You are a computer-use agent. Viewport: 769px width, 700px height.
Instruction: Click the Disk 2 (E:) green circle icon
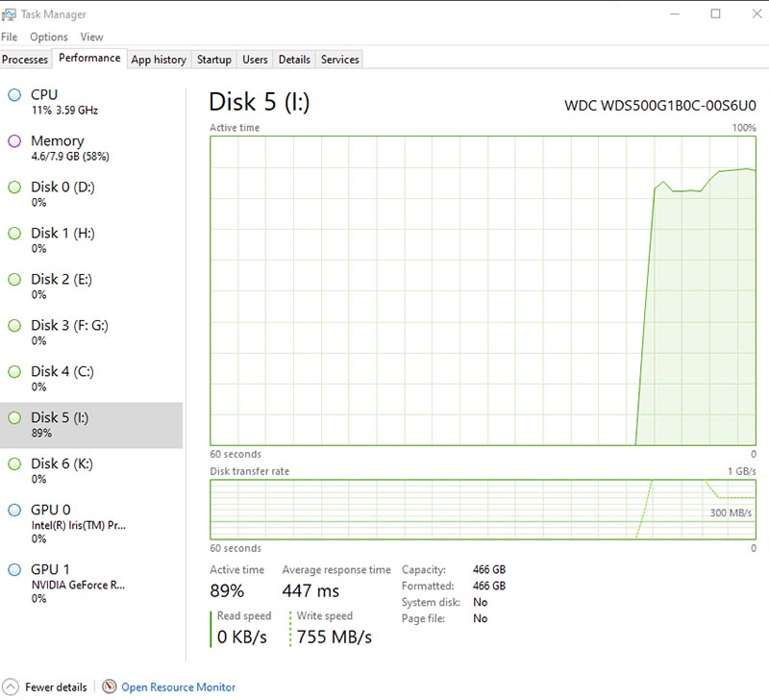pyautogui.click(x=14, y=279)
